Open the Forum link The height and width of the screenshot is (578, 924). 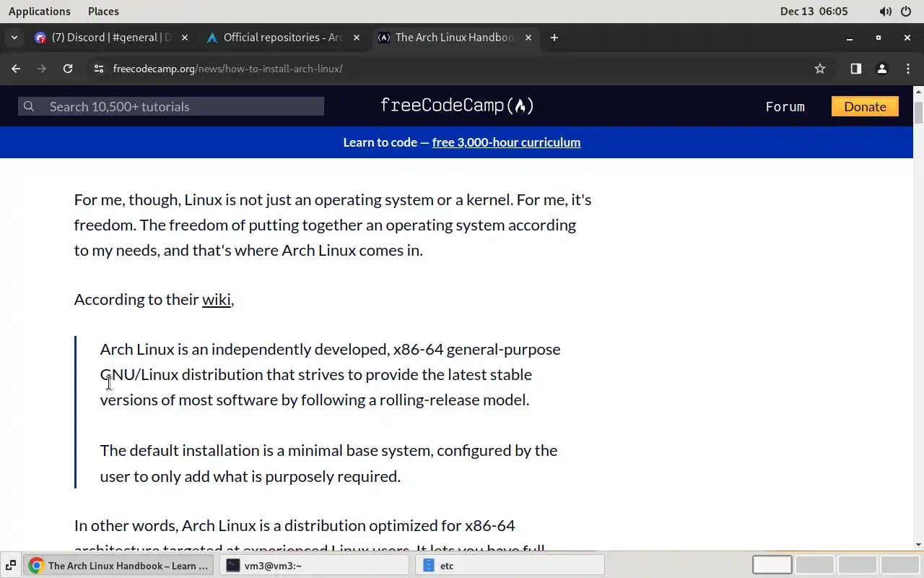(785, 107)
